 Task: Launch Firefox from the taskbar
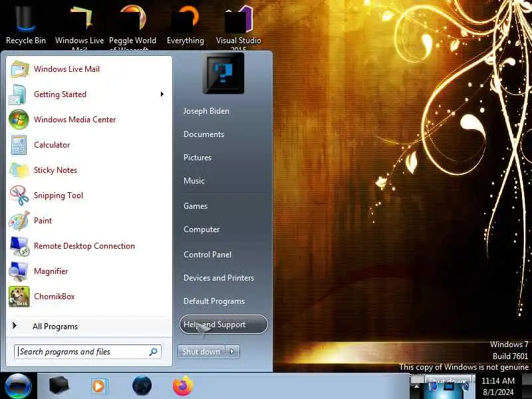pos(182,386)
